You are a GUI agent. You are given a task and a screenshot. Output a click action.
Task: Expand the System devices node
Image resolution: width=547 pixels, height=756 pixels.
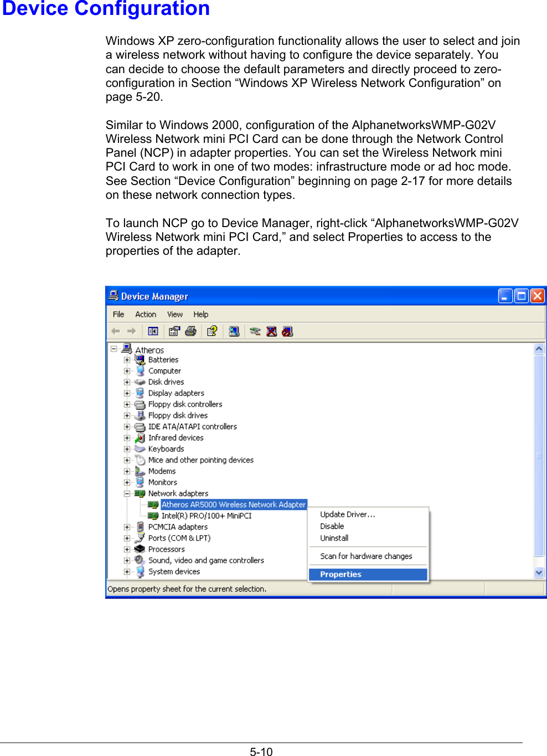tap(127, 572)
